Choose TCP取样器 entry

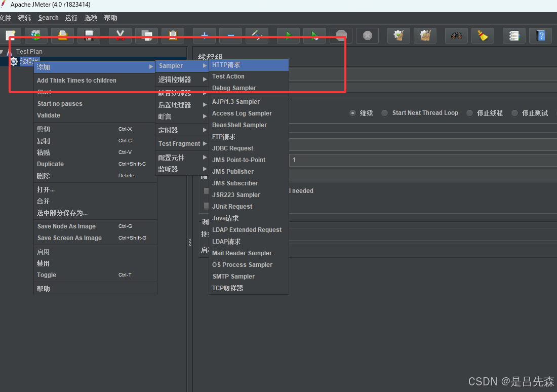249,288
